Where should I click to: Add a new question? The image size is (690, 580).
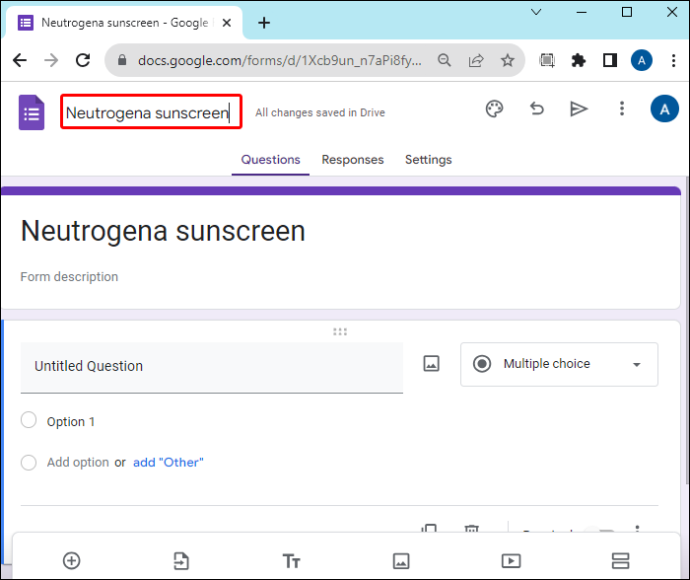click(x=72, y=561)
